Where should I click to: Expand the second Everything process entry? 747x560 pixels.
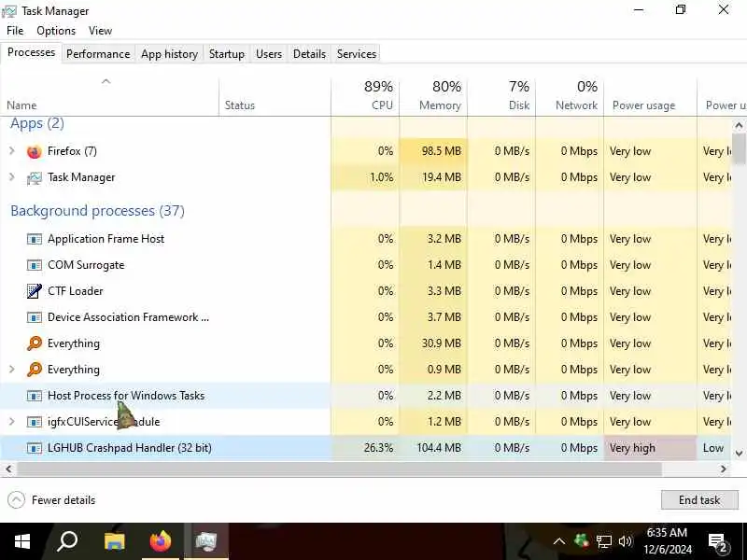coord(12,370)
